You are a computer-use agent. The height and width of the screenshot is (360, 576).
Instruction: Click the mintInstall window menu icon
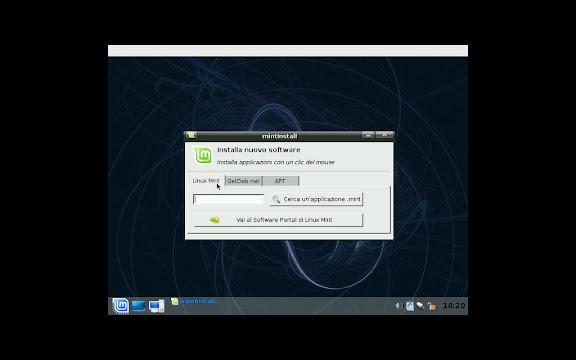point(191,135)
